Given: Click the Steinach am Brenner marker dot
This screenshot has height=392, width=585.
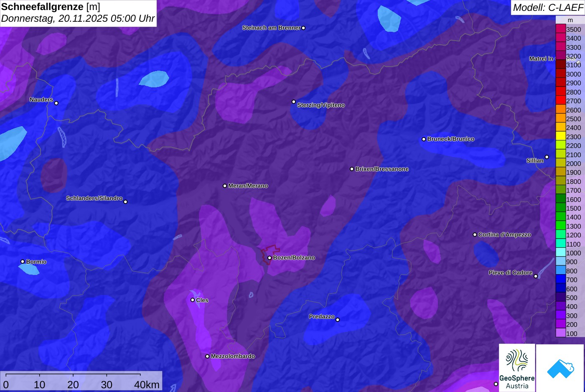Looking at the screenshot, I should pyautogui.click(x=303, y=28).
